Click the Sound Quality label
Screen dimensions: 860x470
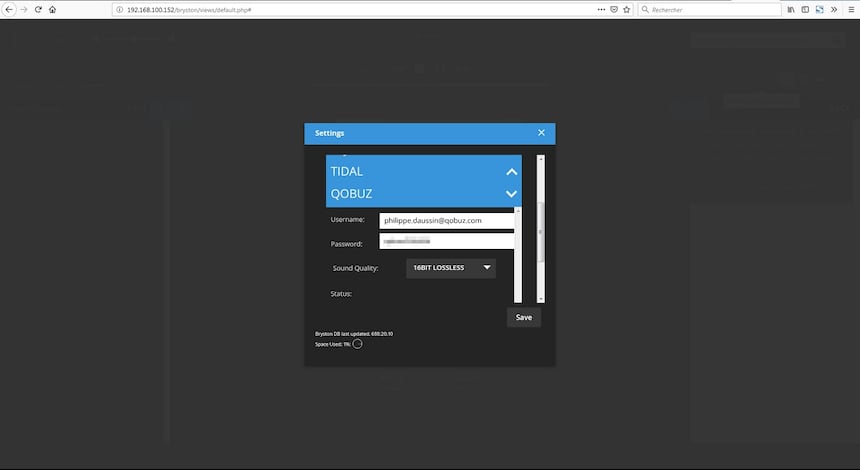point(355,268)
